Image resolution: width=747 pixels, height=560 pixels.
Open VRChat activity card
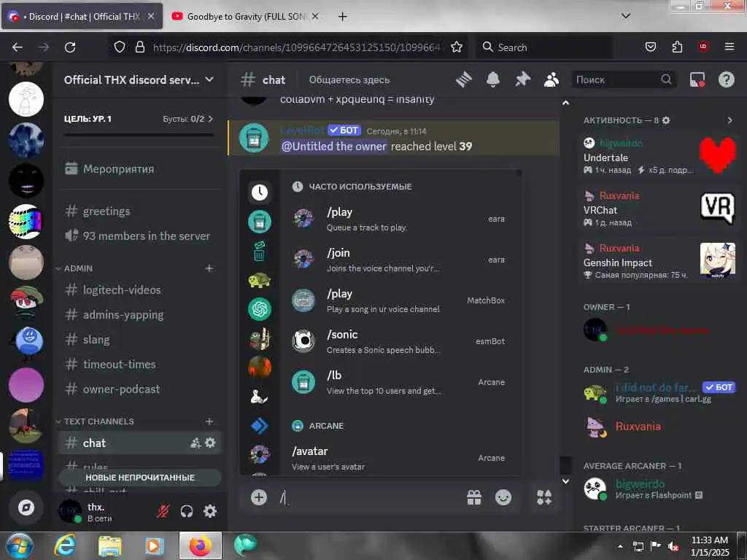point(659,208)
